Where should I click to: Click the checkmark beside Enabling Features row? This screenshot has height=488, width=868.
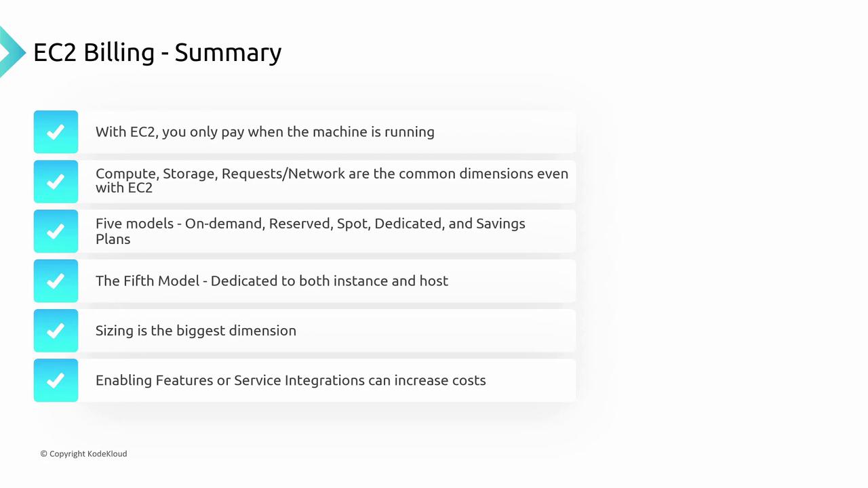click(56, 380)
